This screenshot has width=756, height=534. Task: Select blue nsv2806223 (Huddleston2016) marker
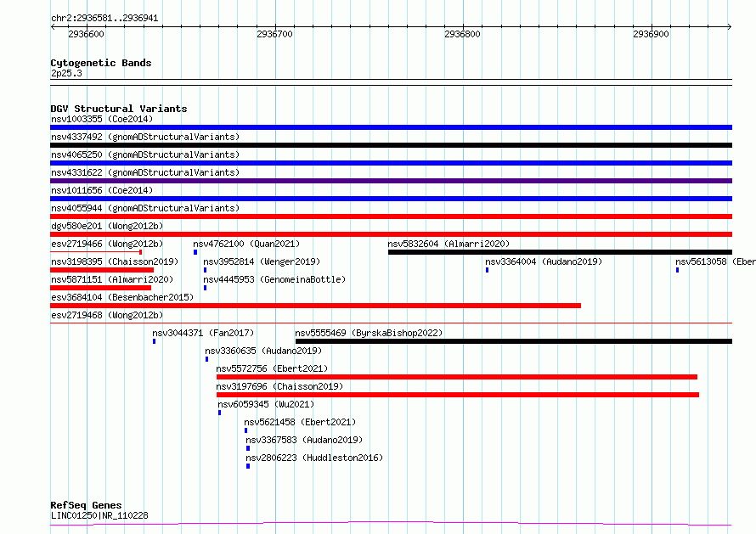pos(248,466)
